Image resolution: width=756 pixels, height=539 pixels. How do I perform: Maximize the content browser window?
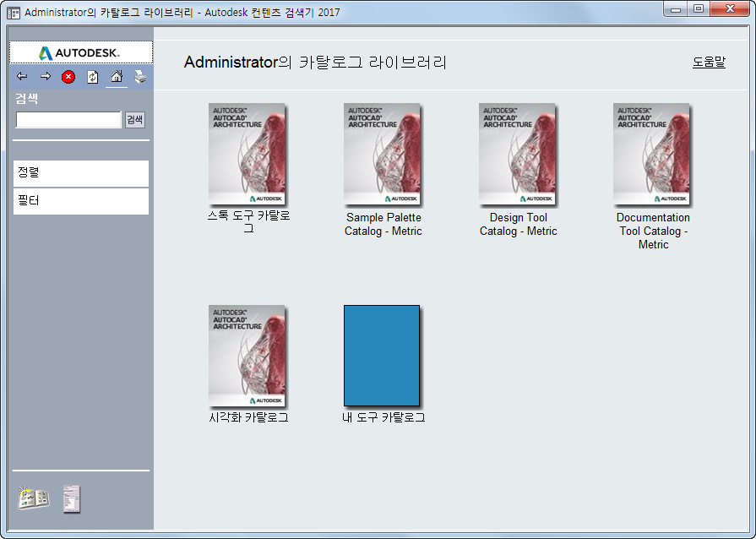click(x=699, y=9)
